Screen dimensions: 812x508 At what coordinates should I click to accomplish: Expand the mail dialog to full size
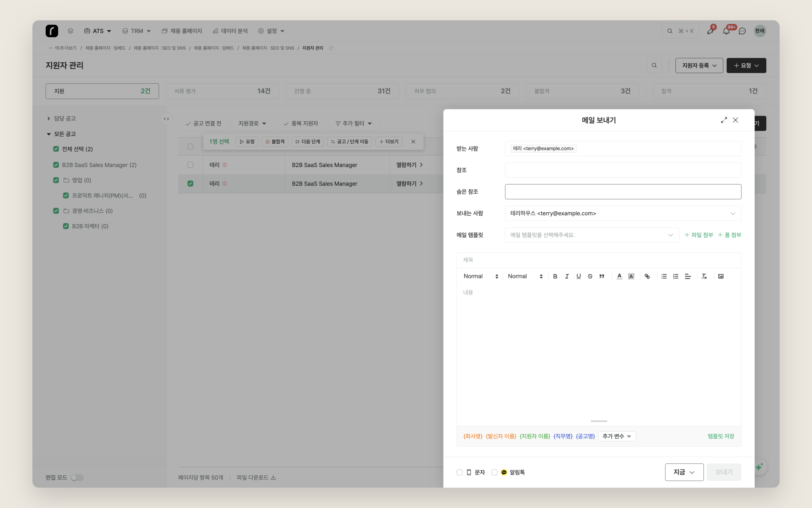(724, 120)
